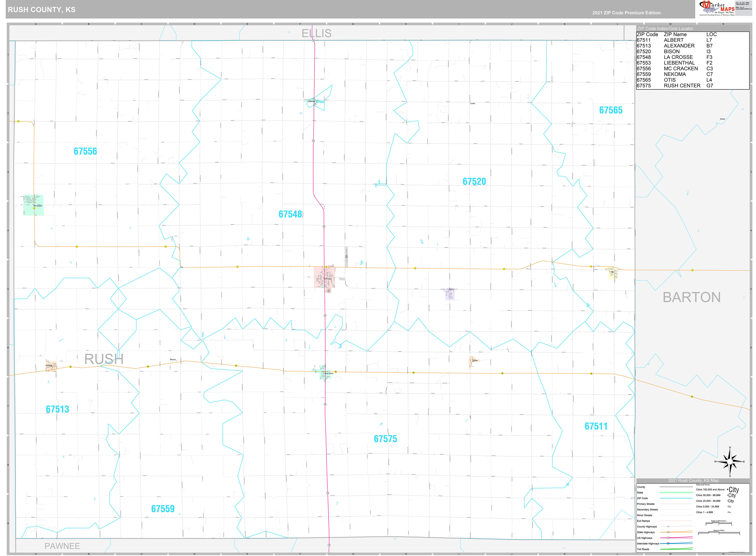This screenshot has height=556, width=756.
Task: Click the Cities 100,000 and Above city dot
Action: tap(727, 489)
